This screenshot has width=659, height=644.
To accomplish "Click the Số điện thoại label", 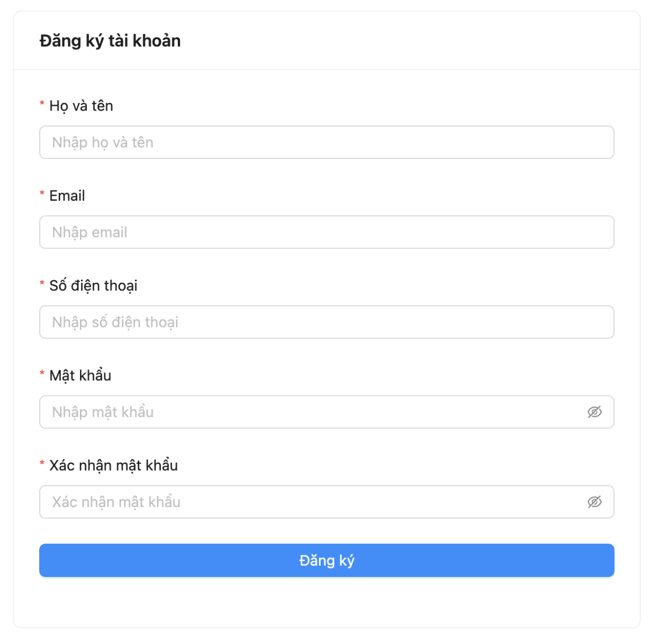I will pyautogui.click(x=93, y=286).
